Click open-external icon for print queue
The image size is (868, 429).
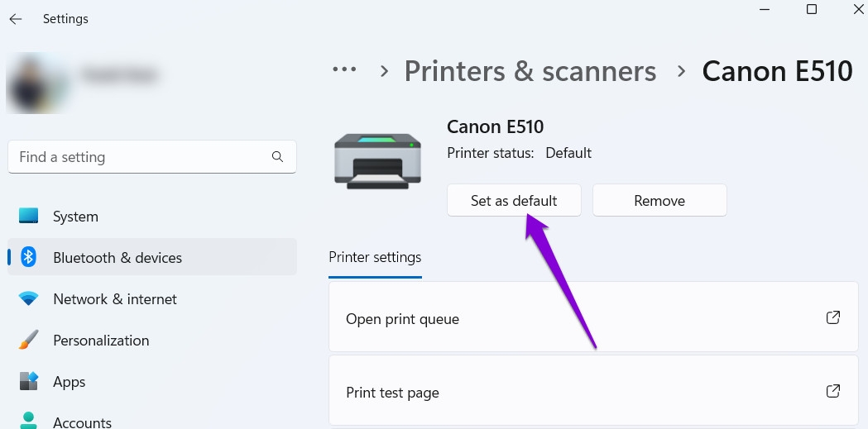pos(833,317)
